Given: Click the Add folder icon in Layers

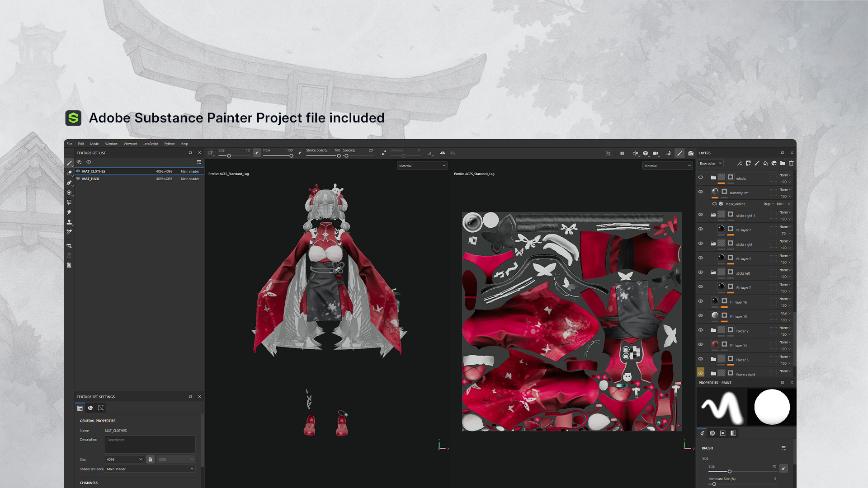Looking at the screenshot, I should click(783, 163).
